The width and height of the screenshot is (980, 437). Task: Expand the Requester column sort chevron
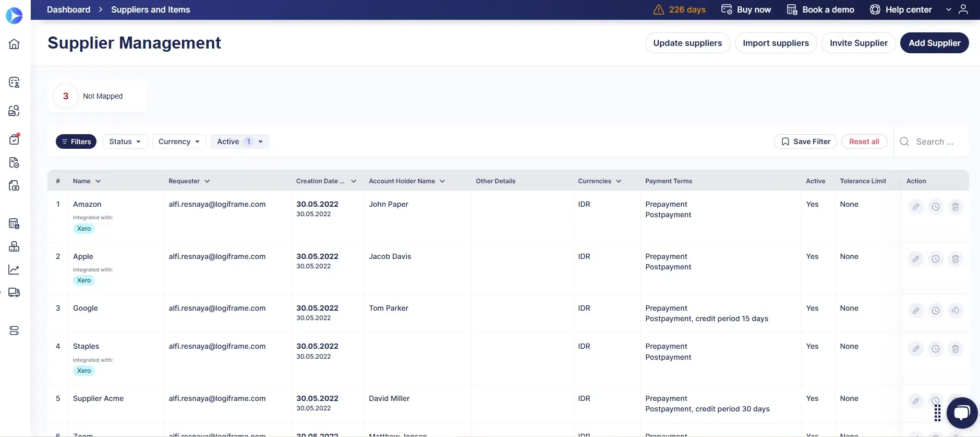tap(207, 181)
